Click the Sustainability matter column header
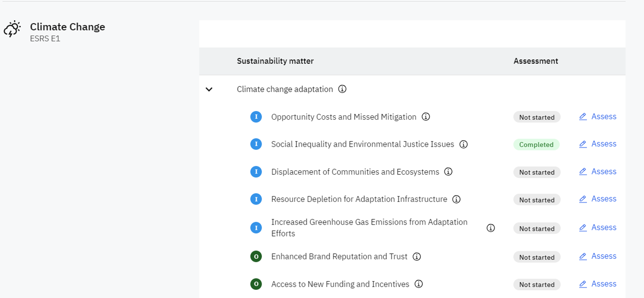The height and width of the screenshot is (298, 644). [x=275, y=61]
